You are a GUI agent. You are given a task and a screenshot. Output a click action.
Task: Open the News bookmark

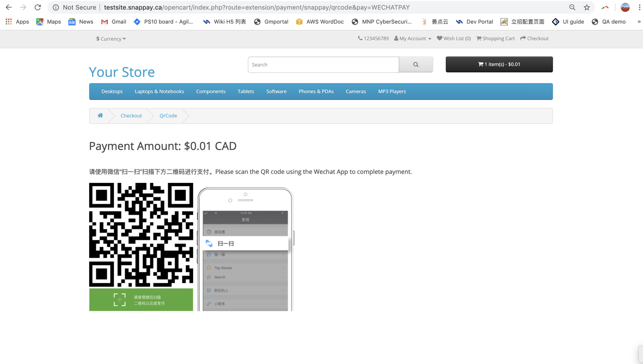(80, 22)
